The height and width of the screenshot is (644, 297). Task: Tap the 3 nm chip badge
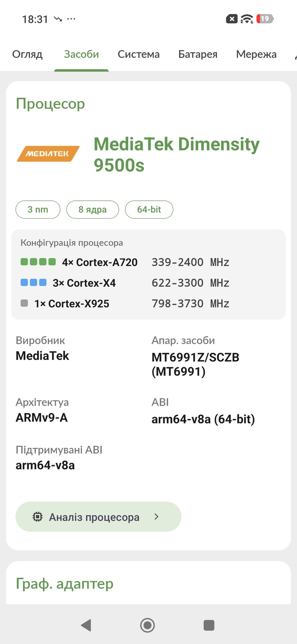(x=38, y=209)
